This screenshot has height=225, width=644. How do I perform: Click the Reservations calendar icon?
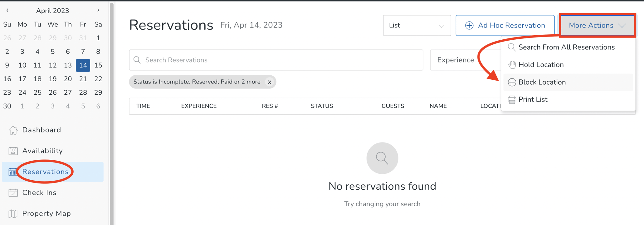point(13,172)
